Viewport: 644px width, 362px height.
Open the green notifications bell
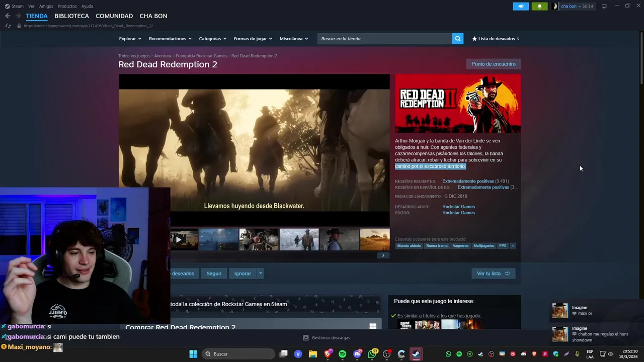539,6
